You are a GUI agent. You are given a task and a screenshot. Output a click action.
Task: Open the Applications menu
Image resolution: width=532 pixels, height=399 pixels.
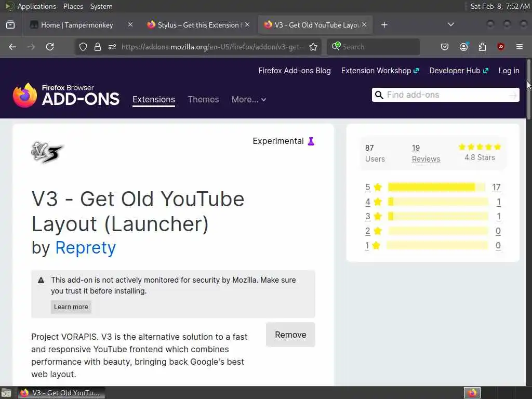coord(31,6)
